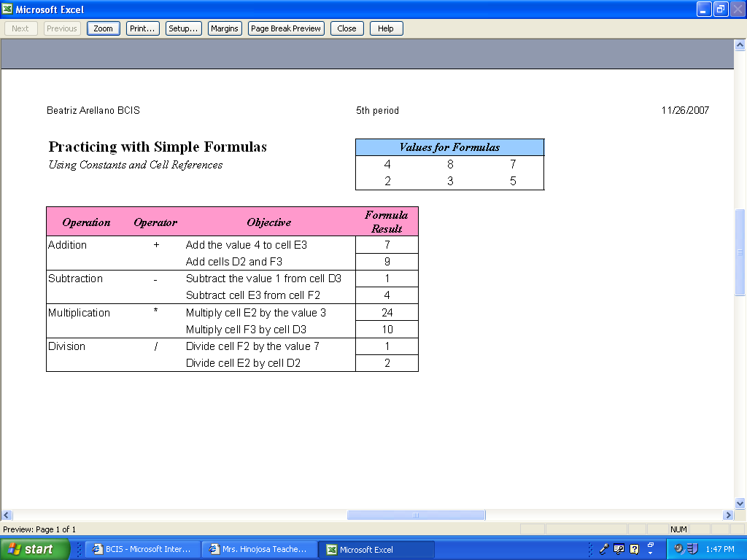The image size is (747, 560).
Task: Click the 'Subtraction' row label
Action: 75,279
